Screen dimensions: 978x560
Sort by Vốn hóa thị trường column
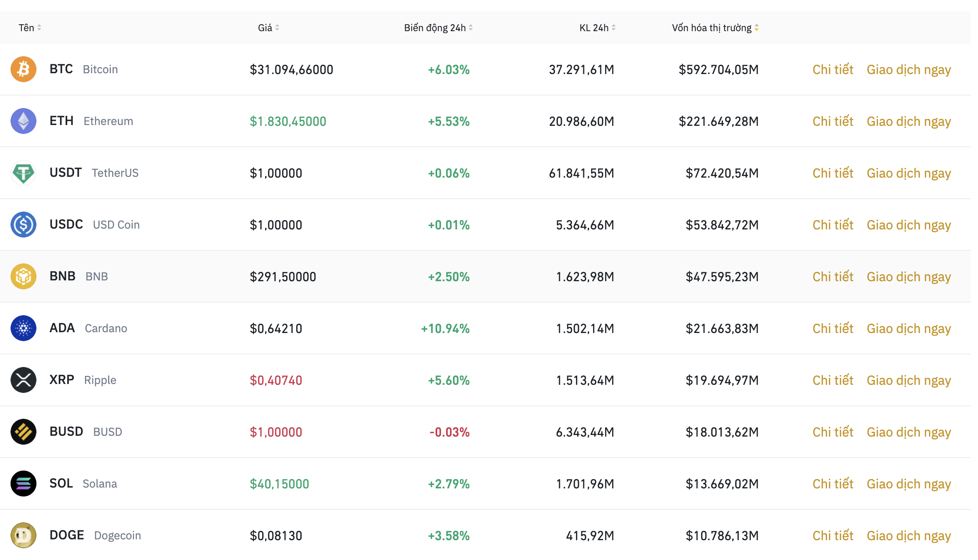tap(715, 28)
